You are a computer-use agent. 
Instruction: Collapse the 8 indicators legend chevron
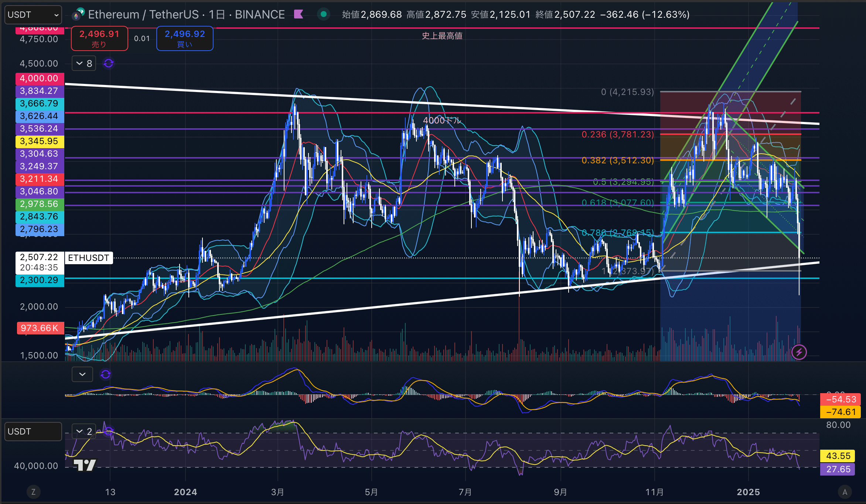(84, 64)
